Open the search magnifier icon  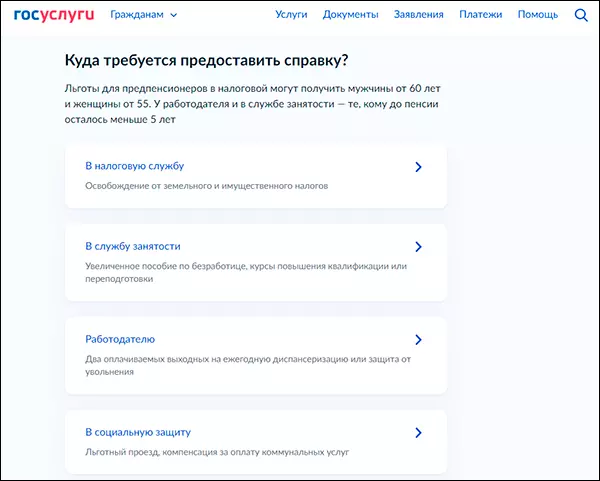582,15
